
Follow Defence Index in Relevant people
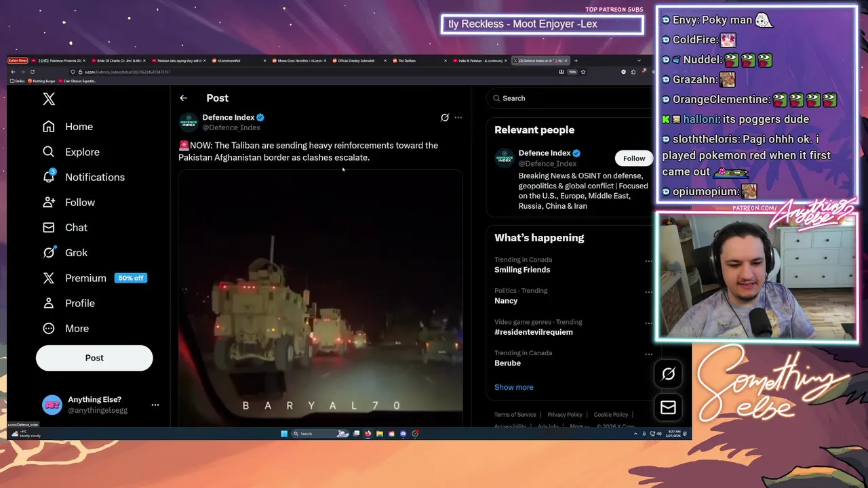point(634,159)
